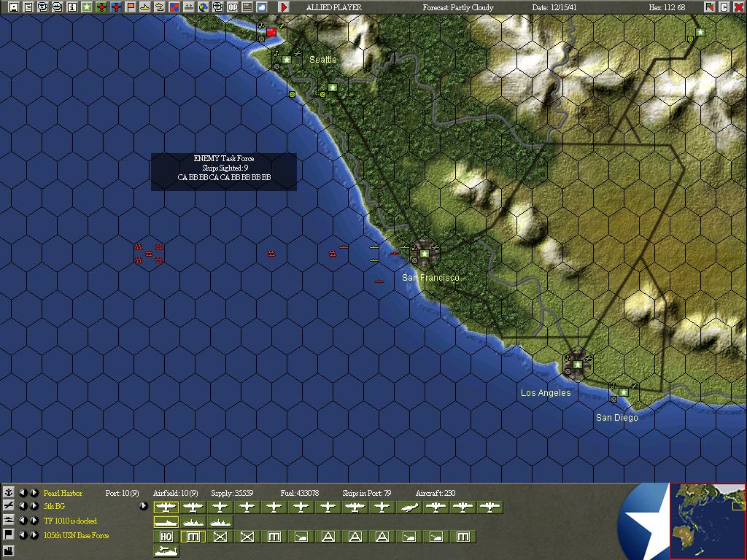Click the white star on green icon
The width and height of the screenshot is (747, 560).
87,7
